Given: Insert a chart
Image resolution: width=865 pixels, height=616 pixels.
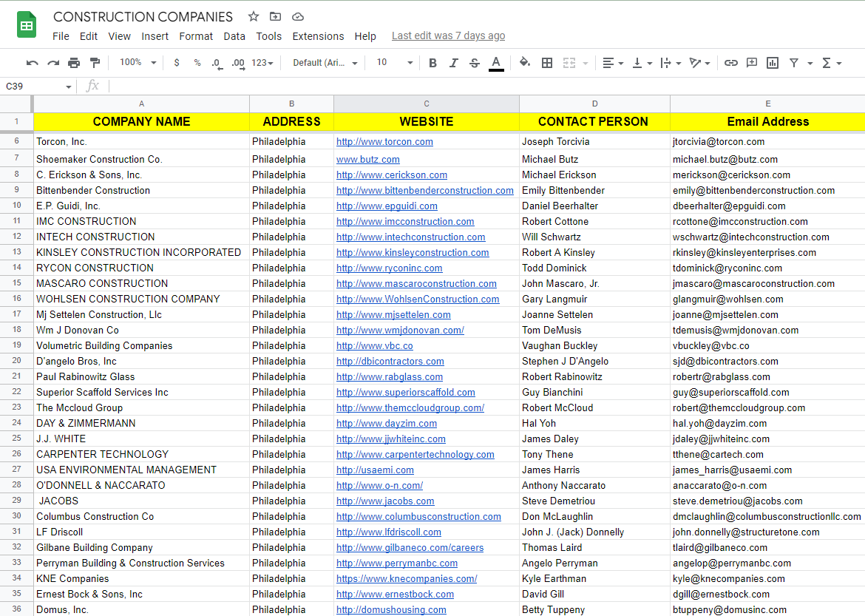Looking at the screenshot, I should point(773,63).
